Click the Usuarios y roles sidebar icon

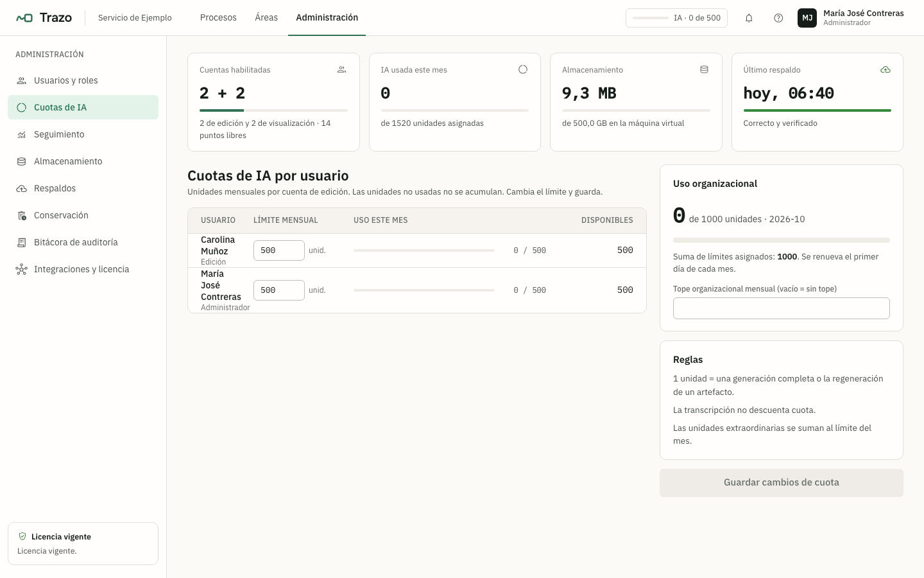[x=22, y=81]
